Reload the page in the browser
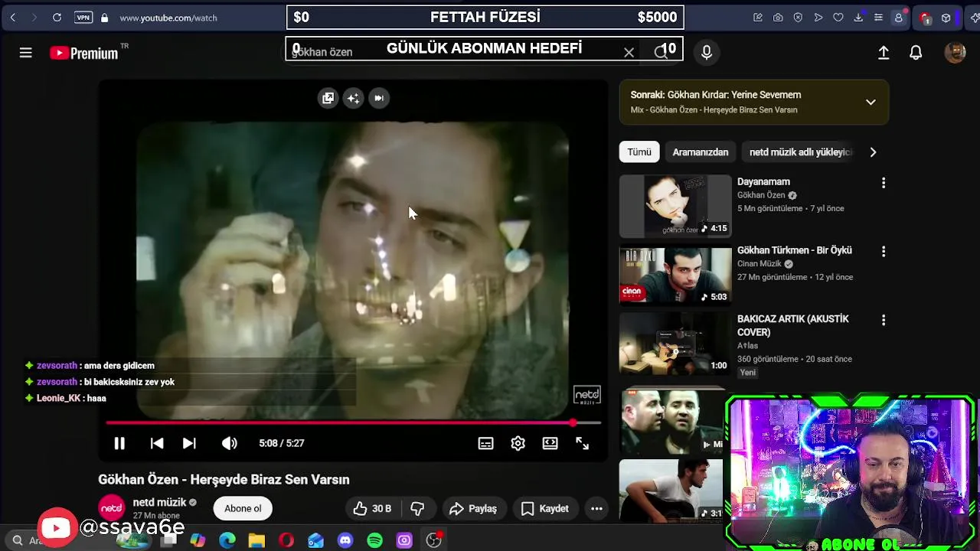 [x=57, y=17]
